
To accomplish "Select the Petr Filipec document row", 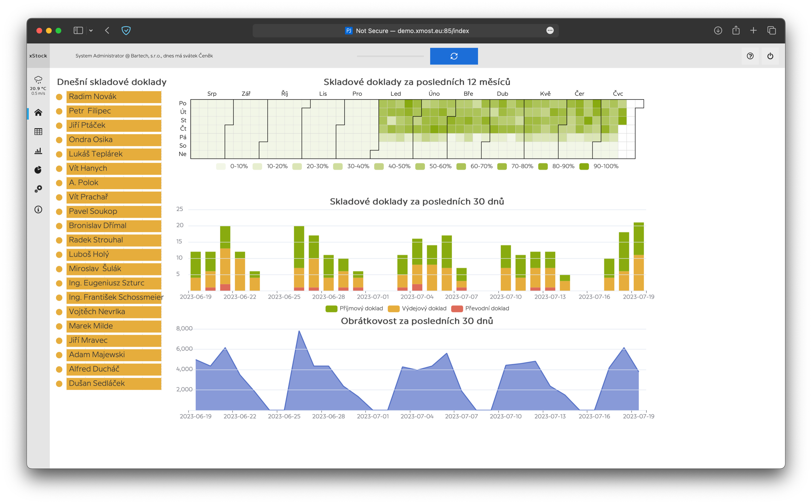I will point(114,111).
